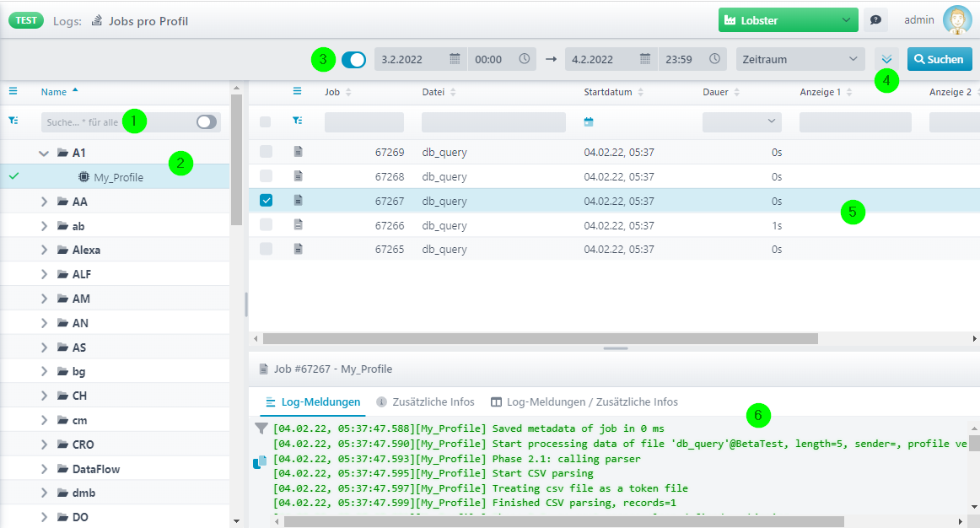980x528 pixels.
Task: Click the copy log messages icon
Action: click(260, 462)
